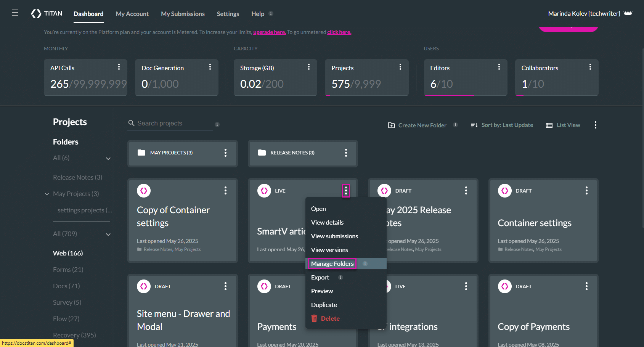This screenshot has height=347, width=644.
Task: Go to My Submissions tab
Action: coord(183,14)
